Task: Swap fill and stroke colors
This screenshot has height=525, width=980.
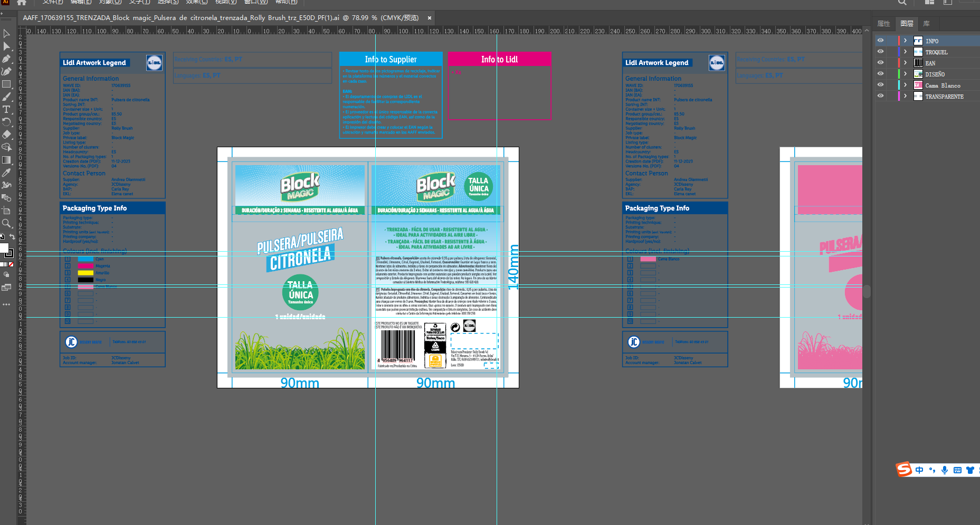Action: coord(12,236)
